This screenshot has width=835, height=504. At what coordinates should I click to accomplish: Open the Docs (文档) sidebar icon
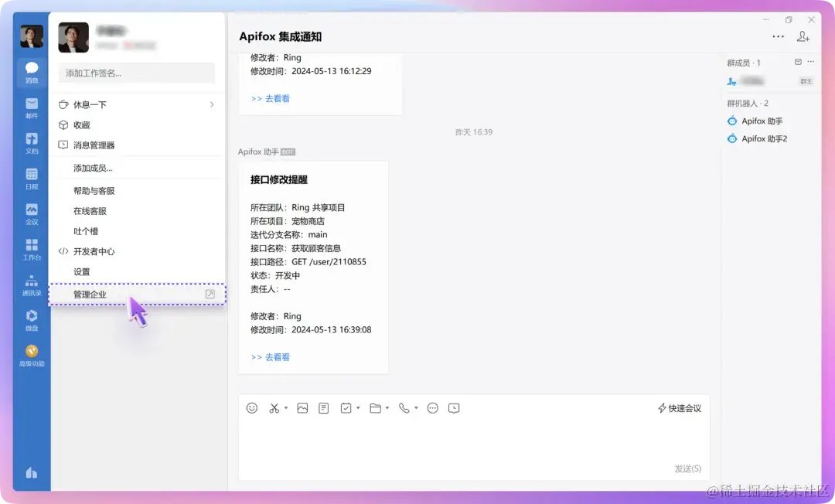(32, 143)
